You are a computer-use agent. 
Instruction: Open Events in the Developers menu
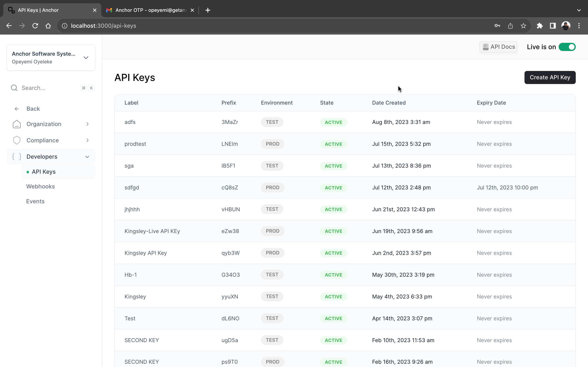(x=36, y=201)
